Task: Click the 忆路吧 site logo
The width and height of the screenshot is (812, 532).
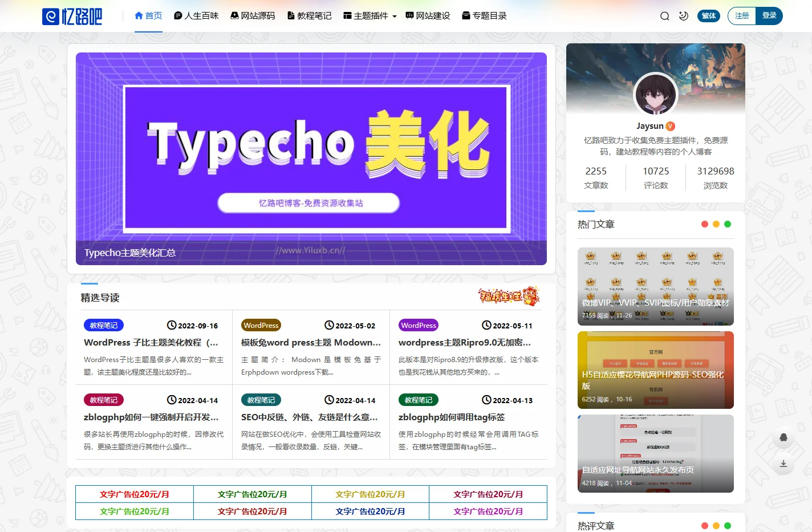Action: [x=72, y=16]
